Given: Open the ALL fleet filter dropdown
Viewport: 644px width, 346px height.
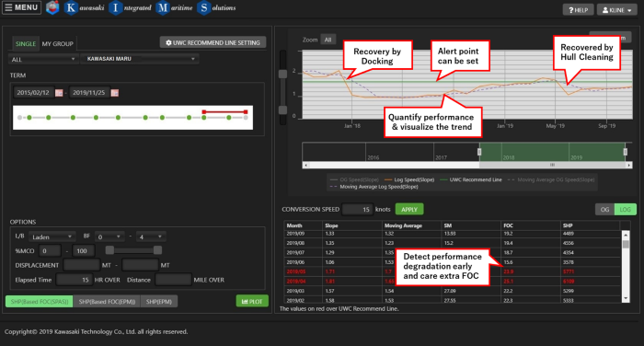Looking at the screenshot, I should 43,59.
